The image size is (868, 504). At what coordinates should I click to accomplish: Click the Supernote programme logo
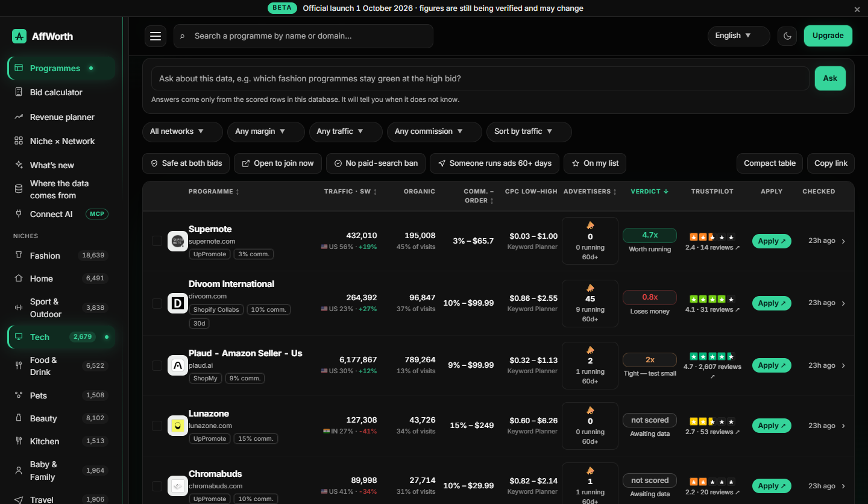pos(178,241)
